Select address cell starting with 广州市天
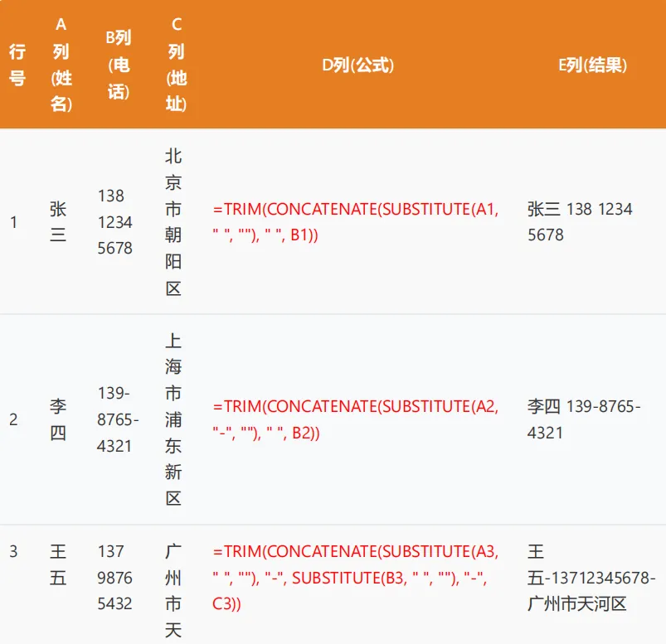This screenshot has height=644, width=666. [x=173, y=591]
